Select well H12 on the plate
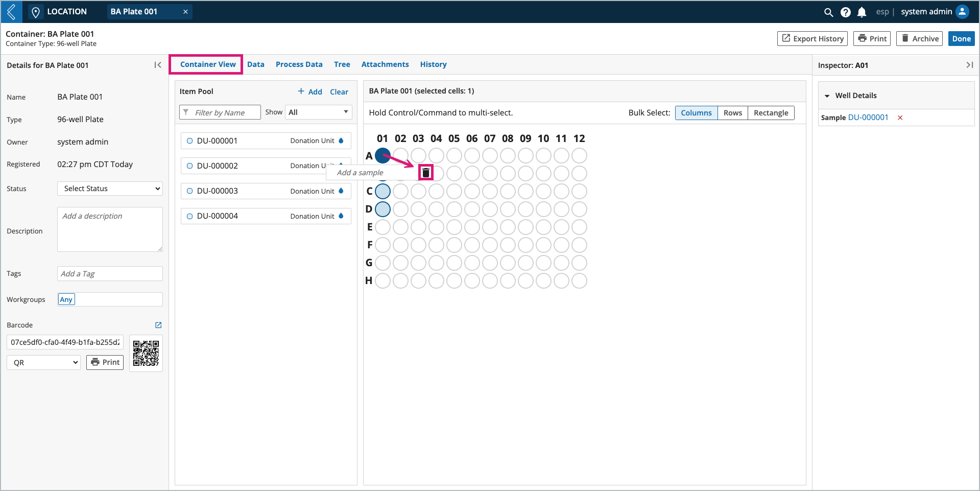 [579, 280]
